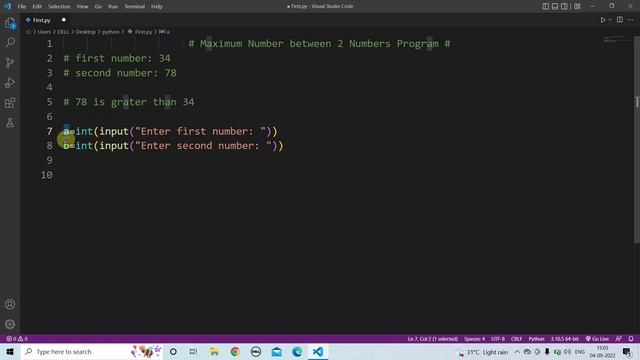This screenshot has width=640, height=360.
Task: Expand the First.py breadcrumb file
Action: pos(140,32)
